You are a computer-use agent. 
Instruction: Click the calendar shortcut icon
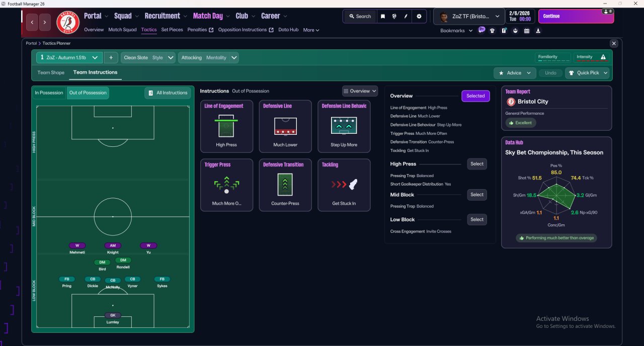coord(527,31)
